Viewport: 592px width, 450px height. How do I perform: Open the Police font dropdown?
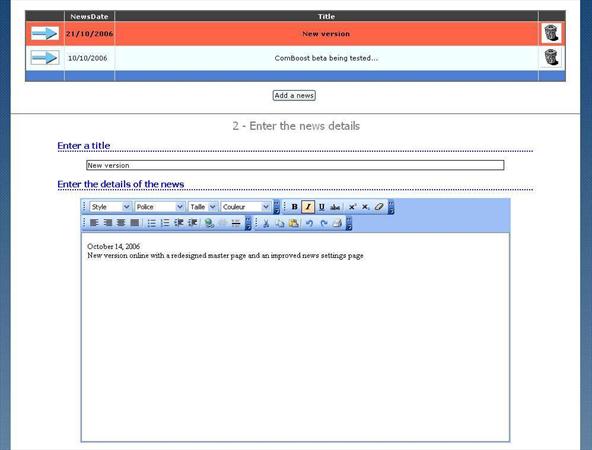tap(159, 207)
